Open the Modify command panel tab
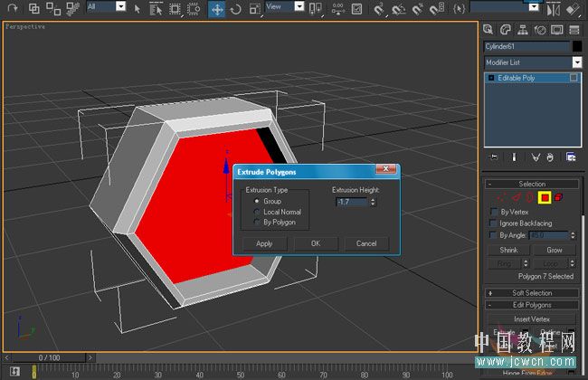Viewport: 588px width, 380px height. 506,30
